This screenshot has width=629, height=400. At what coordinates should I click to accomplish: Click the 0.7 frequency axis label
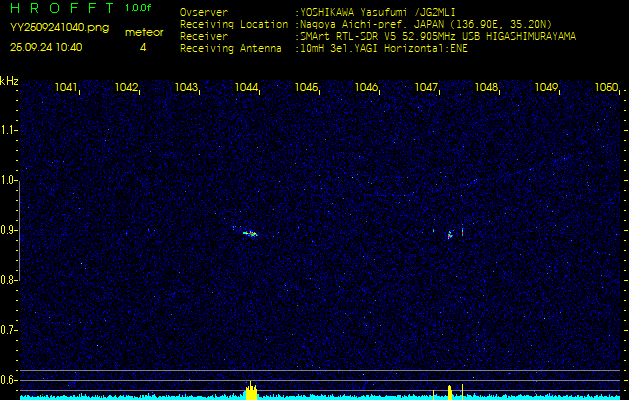pyautogui.click(x=9, y=329)
